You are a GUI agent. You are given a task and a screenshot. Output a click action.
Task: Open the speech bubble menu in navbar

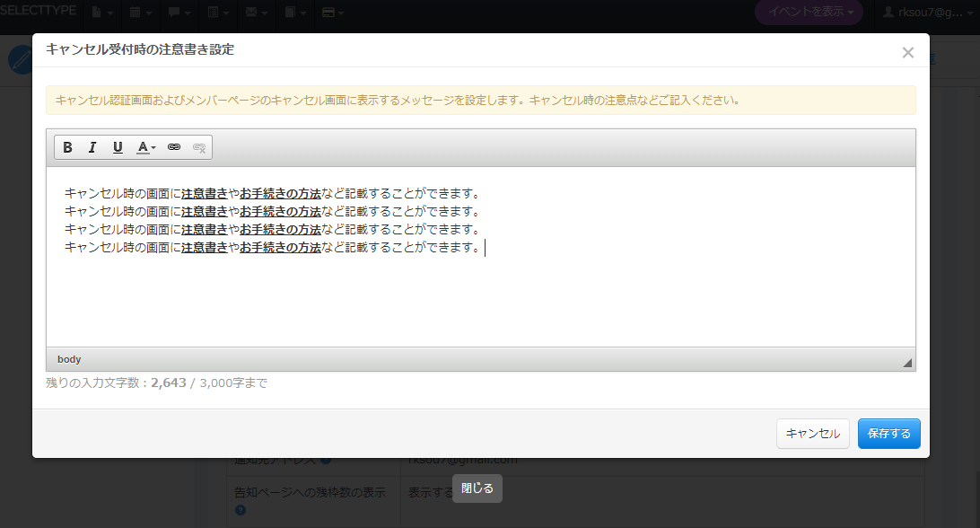point(179,13)
